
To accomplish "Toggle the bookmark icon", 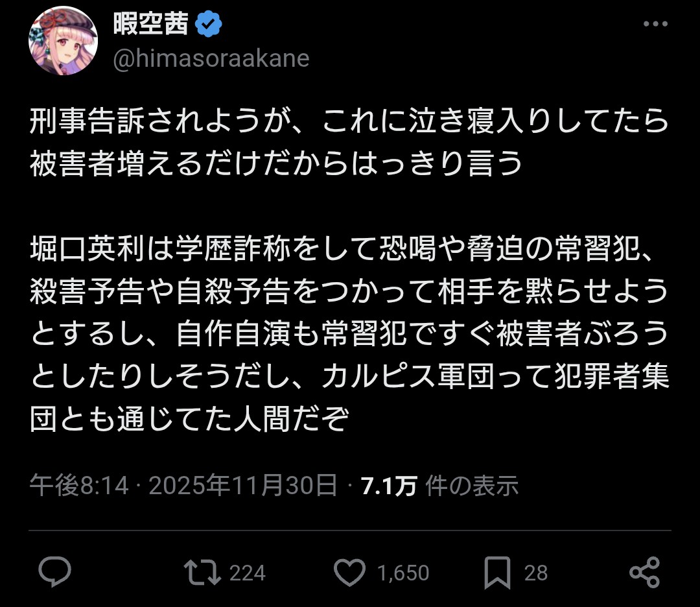I will 498,573.
